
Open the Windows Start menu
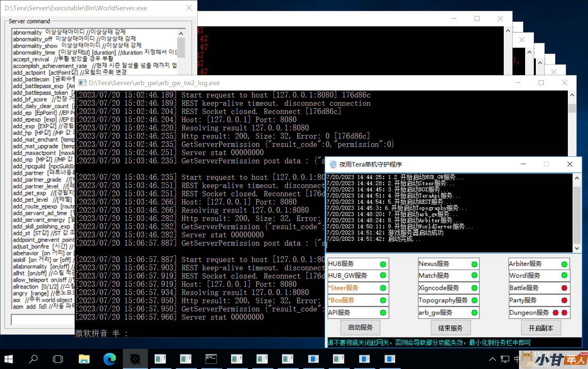tap(8, 359)
